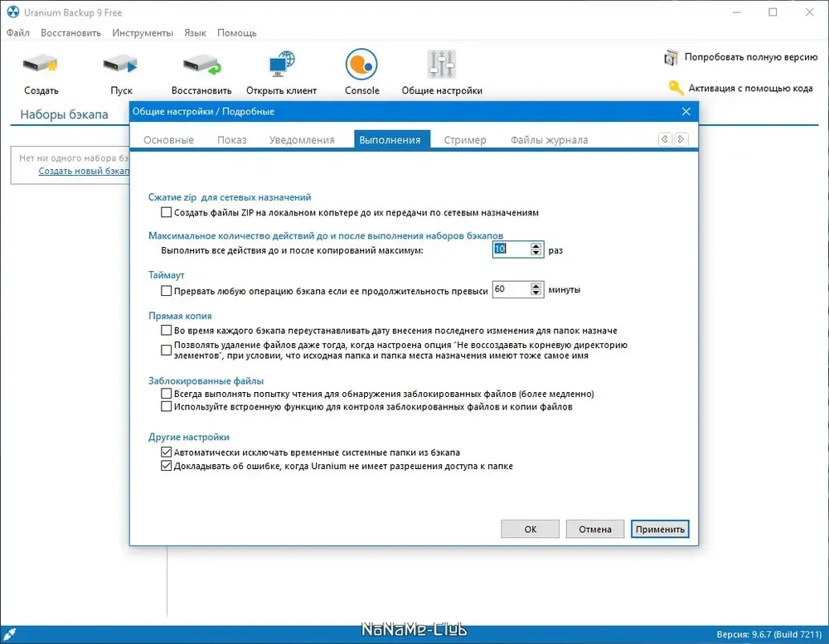Click the Создать новый бэкап link
Image resolution: width=829 pixels, height=644 pixels.
pyautogui.click(x=84, y=171)
